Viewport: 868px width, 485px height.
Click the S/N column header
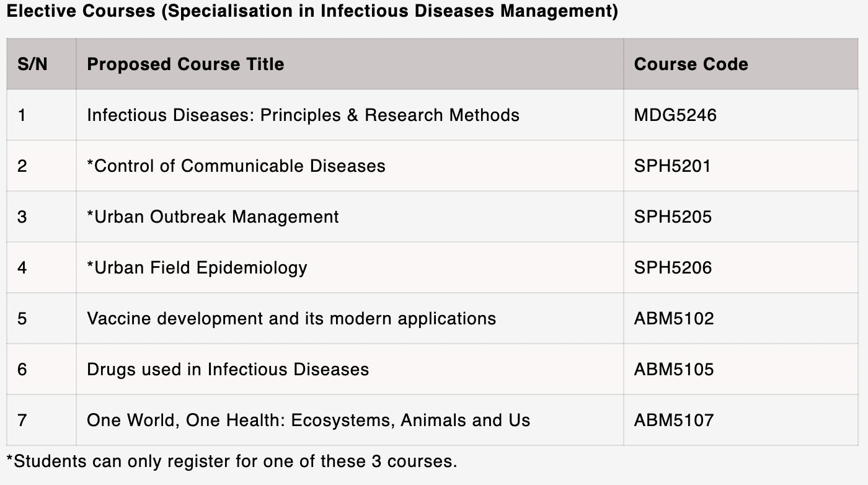pos(33,64)
